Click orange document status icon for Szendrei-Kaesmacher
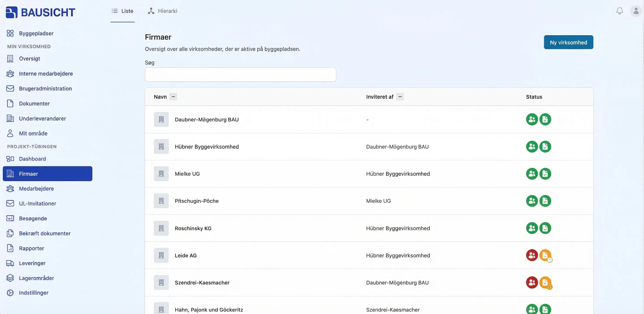 click(545, 283)
